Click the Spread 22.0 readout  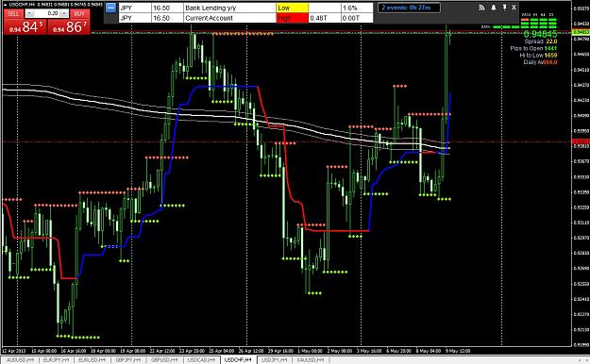pos(541,41)
